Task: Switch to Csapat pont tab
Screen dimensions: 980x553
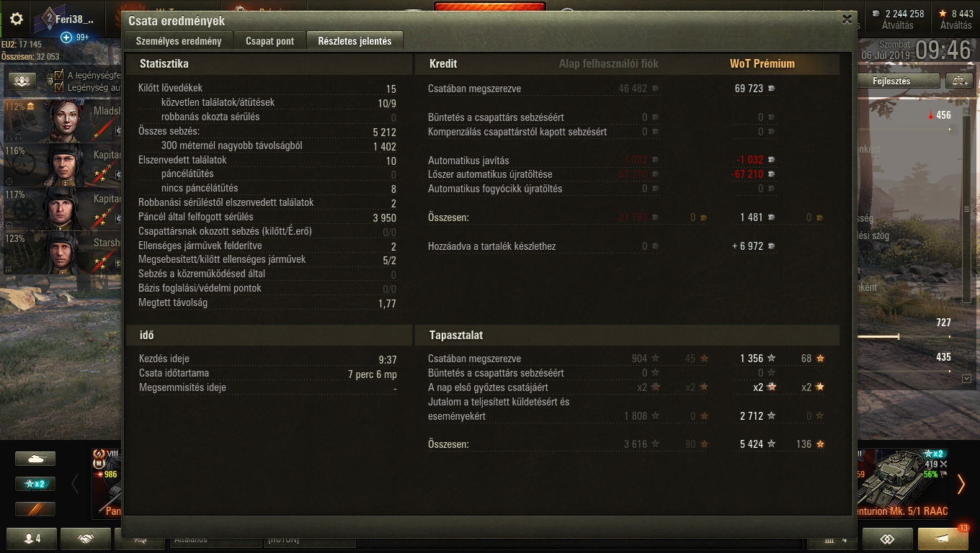Action: click(269, 41)
